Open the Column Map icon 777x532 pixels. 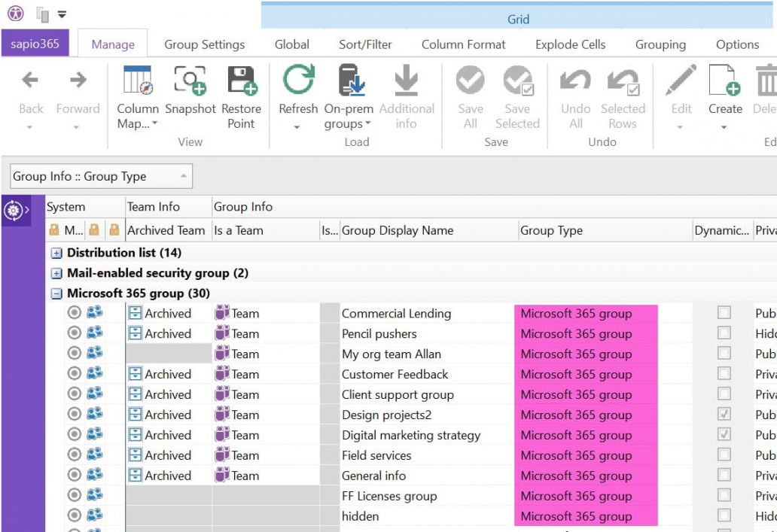tap(137, 80)
